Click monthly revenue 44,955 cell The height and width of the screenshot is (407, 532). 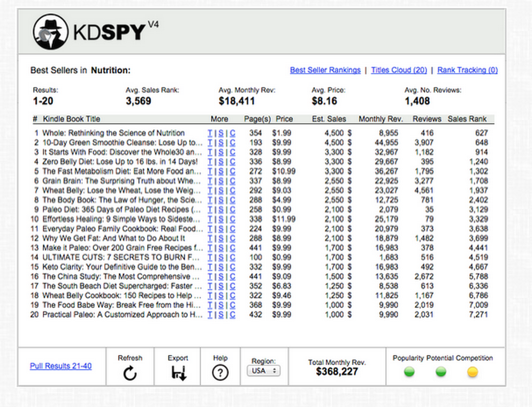[386, 142]
